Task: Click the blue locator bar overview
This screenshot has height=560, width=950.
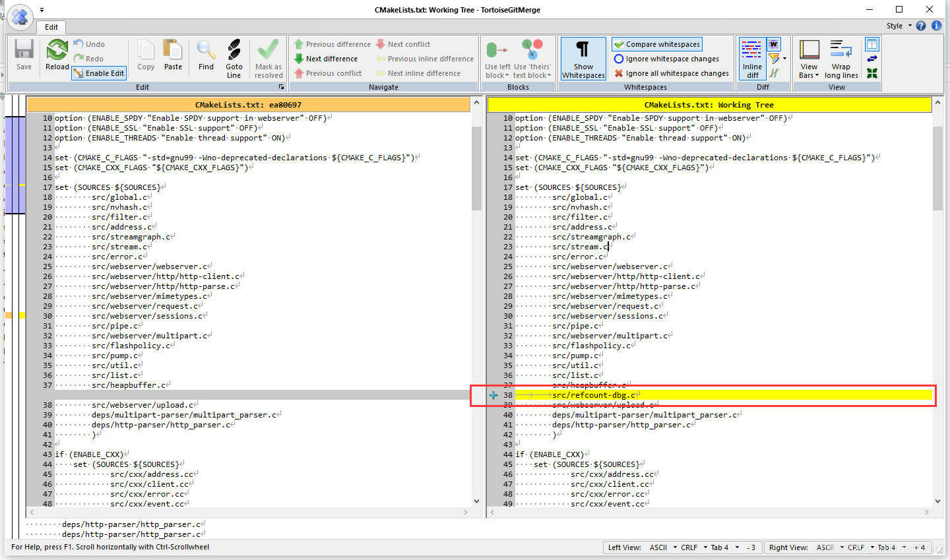Action: pyautogui.click(x=15, y=165)
